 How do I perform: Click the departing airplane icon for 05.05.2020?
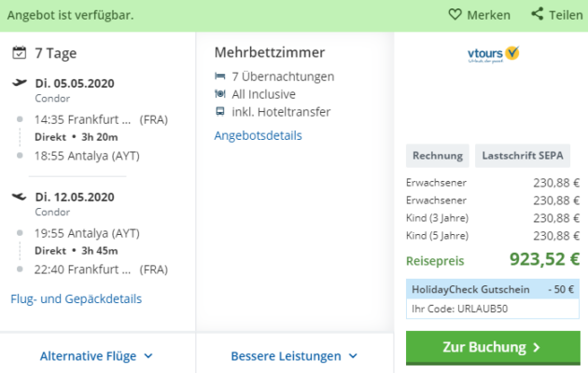19,82
